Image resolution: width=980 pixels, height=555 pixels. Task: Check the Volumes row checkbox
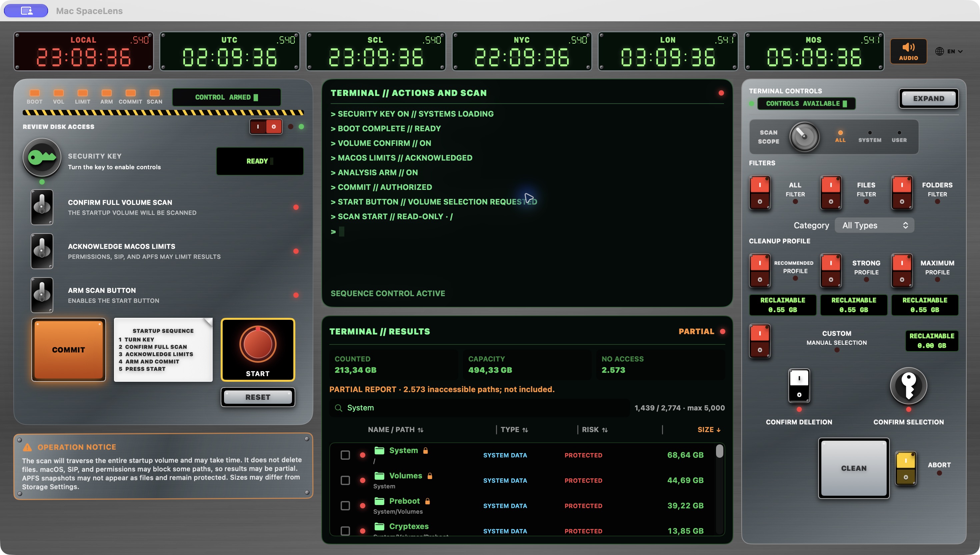point(345,480)
